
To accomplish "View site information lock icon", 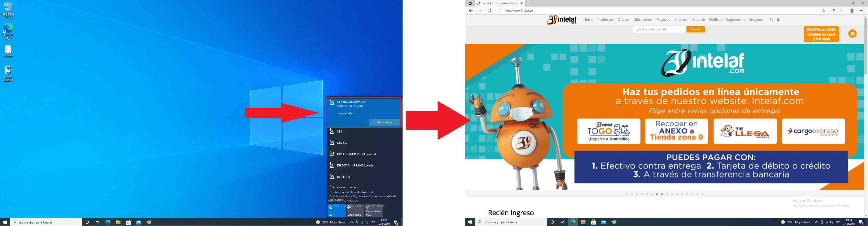I will (x=500, y=11).
